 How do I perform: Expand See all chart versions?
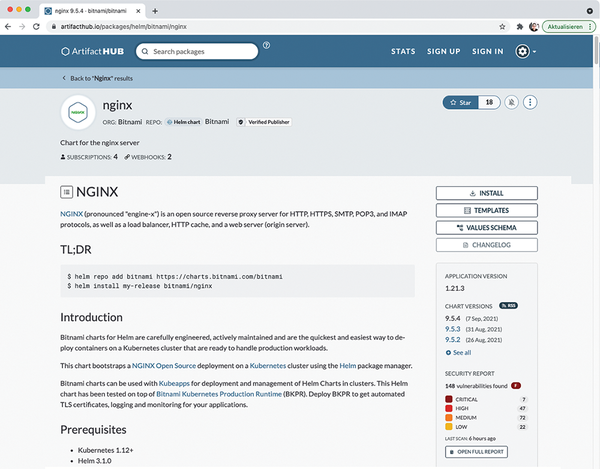pyautogui.click(x=458, y=353)
